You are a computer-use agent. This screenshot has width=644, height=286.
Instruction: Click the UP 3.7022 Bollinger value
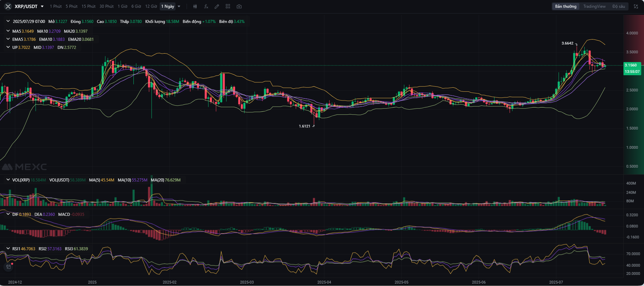(21, 47)
